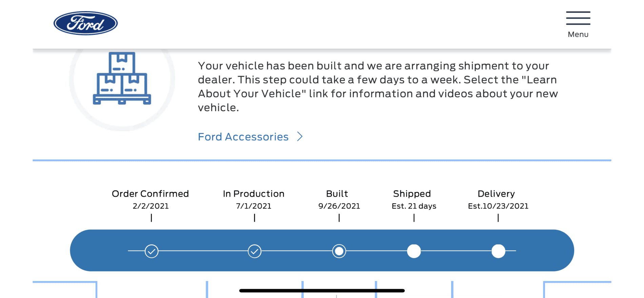Viewport: 644px width, 298px height.
Task: Click the Est. 21 days text
Action: pyautogui.click(x=414, y=206)
